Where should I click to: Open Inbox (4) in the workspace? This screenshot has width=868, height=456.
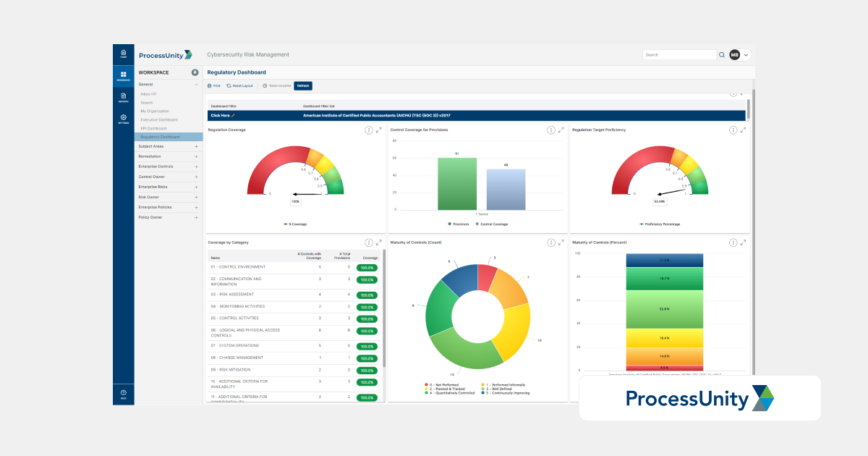[x=148, y=94]
